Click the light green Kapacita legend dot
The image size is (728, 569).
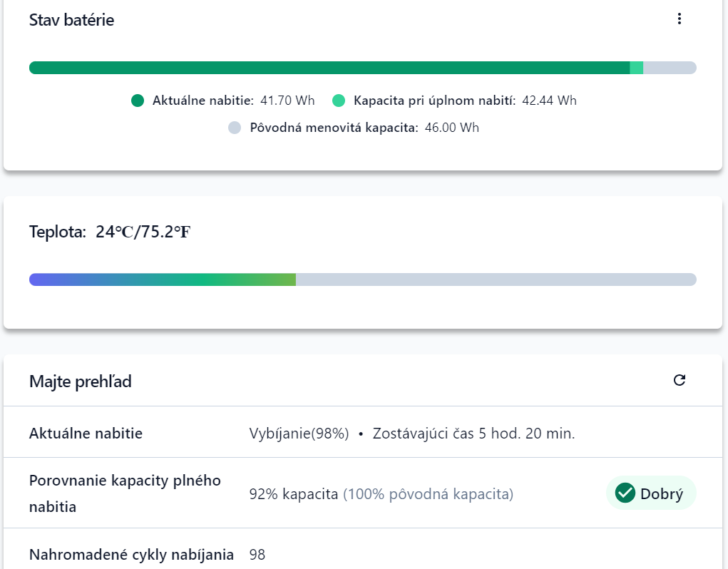click(x=339, y=101)
